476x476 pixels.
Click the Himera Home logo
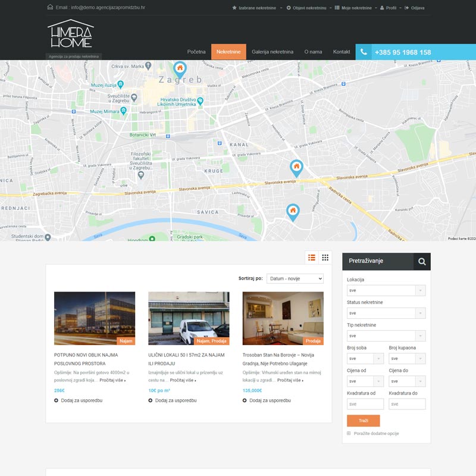click(x=70, y=34)
